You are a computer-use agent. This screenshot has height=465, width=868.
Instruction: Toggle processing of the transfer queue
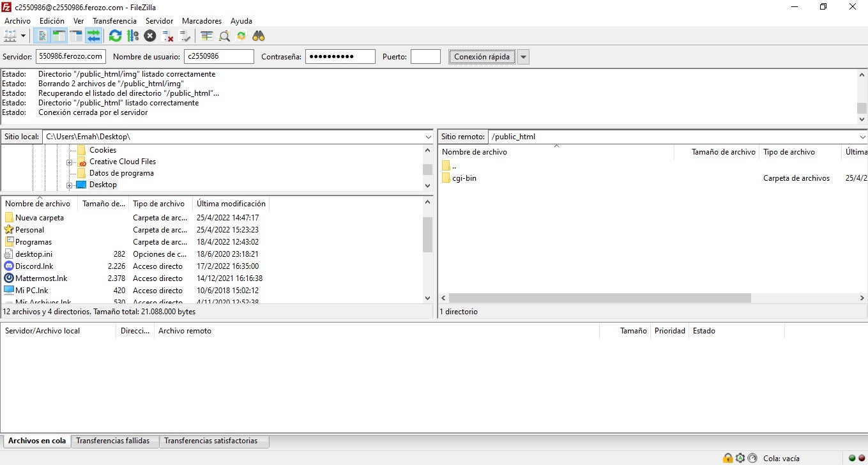click(133, 36)
